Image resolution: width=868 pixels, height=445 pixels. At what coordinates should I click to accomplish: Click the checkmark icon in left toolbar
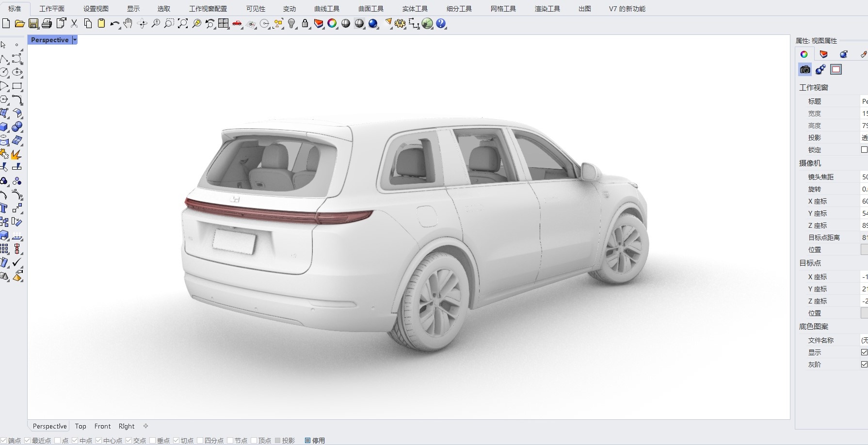point(17,262)
